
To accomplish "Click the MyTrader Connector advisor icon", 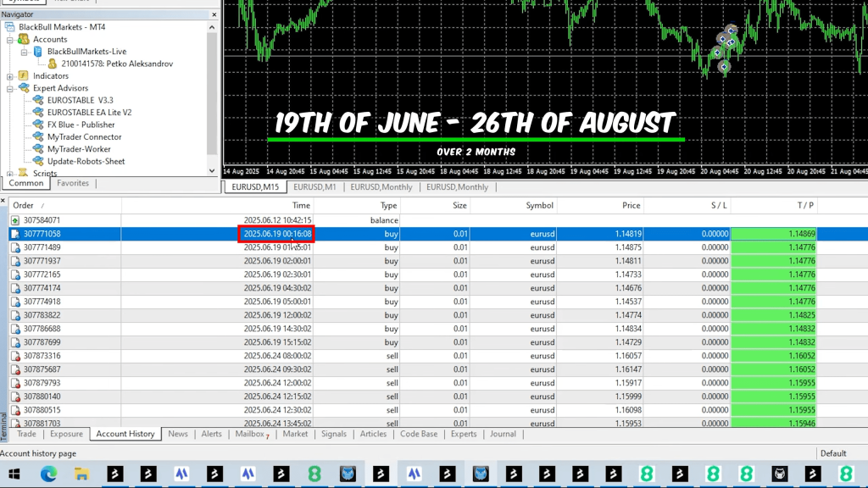I will pyautogui.click(x=37, y=136).
